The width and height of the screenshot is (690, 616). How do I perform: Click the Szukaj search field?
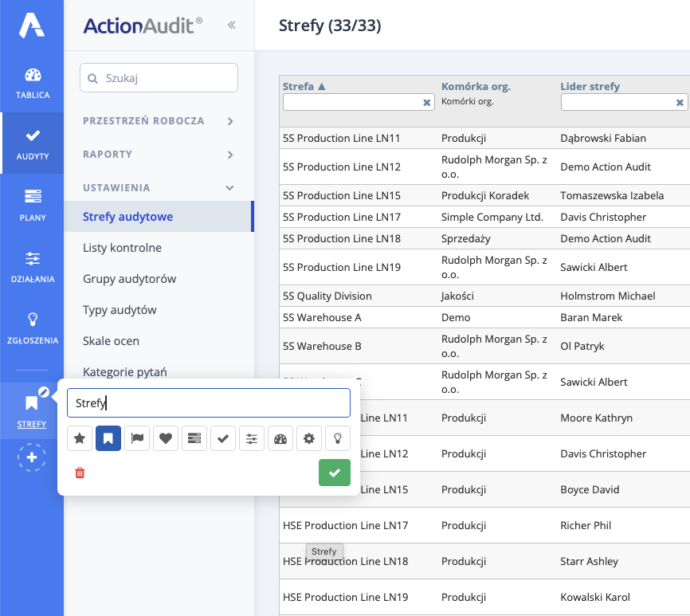click(x=159, y=78)
